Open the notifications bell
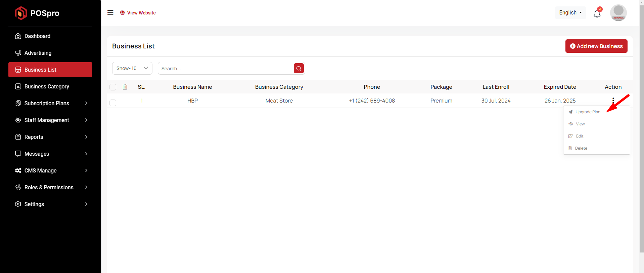644x273 pixels. pos(597,13)
